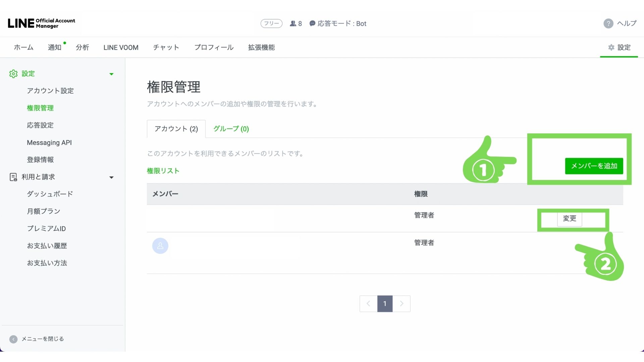Click the member avatar icon in second row
644x362 pixels.
coord(160,246)
